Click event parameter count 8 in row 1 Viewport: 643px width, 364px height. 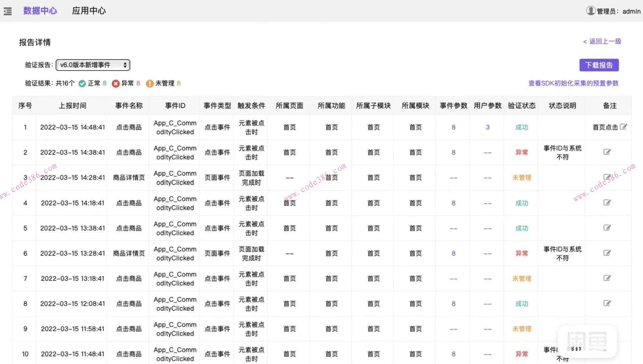point(453,127)
